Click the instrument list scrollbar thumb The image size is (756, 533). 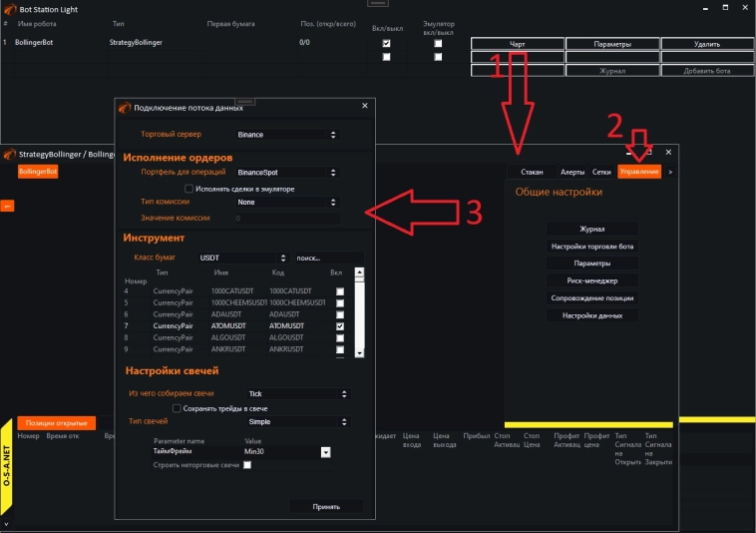click(x=359, y=284)
